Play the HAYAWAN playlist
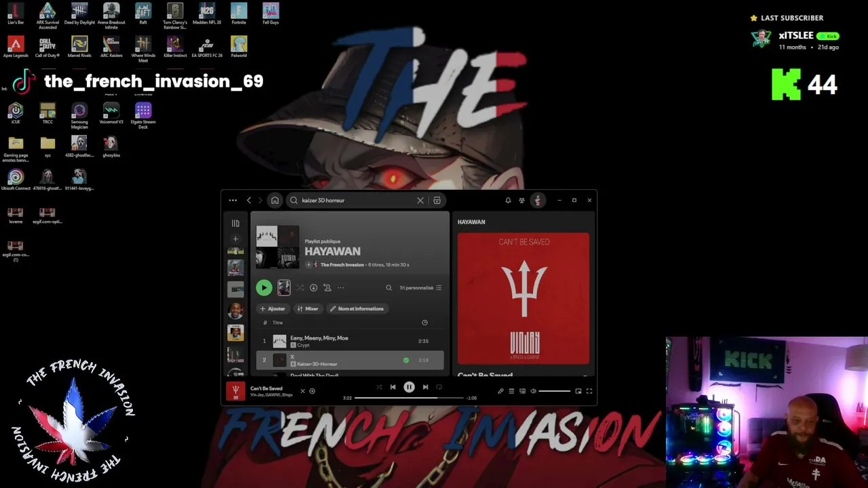Image resolution: width=868 pixels, height=488 pixels. [x=264, y=288]
